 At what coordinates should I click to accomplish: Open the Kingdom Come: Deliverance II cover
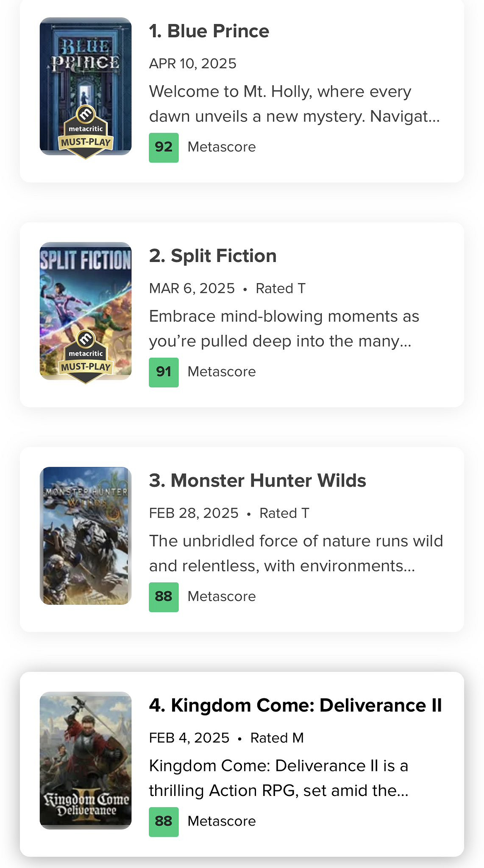pos(86,760)
